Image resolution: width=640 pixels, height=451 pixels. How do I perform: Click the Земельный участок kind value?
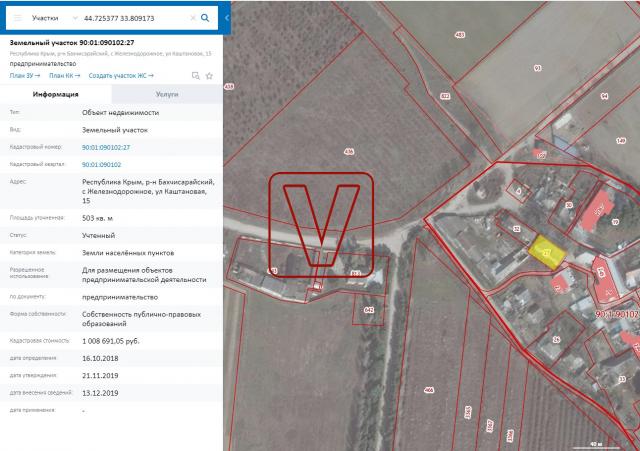115,130
